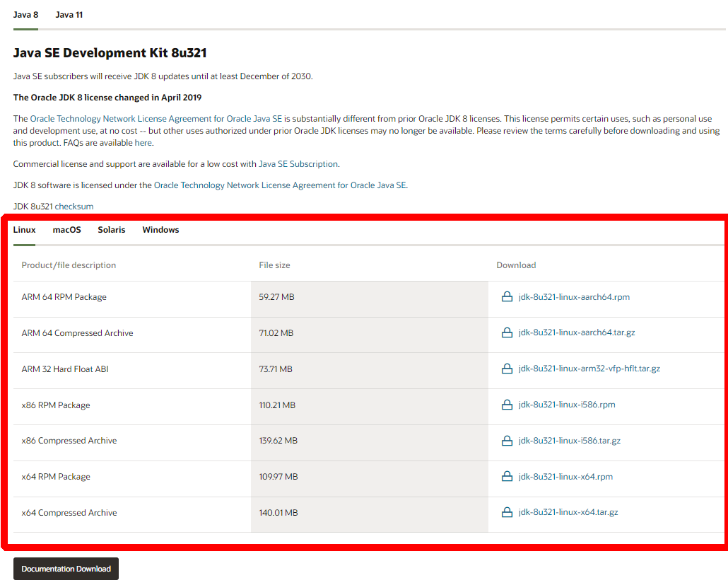The height and width of the screenshot is (585, 728).
Task: Click 'ARM 64 RPM Package' description
Action: pos(64,297)
